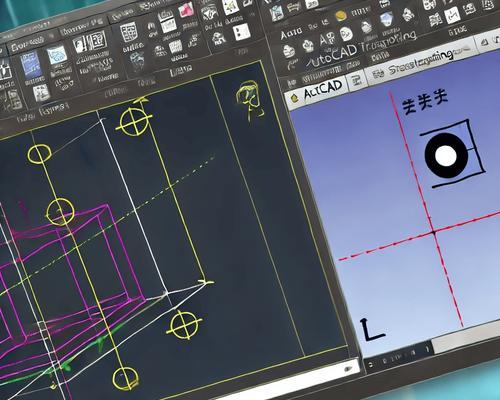Click the white square icon with two black dots
This screenshot has height=400, width=500.
pos(242,32)
